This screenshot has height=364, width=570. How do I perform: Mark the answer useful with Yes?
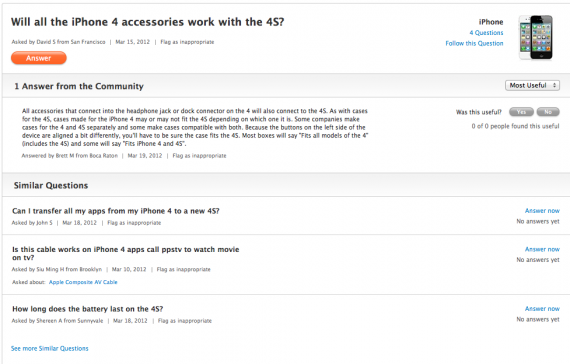(521, 112)
